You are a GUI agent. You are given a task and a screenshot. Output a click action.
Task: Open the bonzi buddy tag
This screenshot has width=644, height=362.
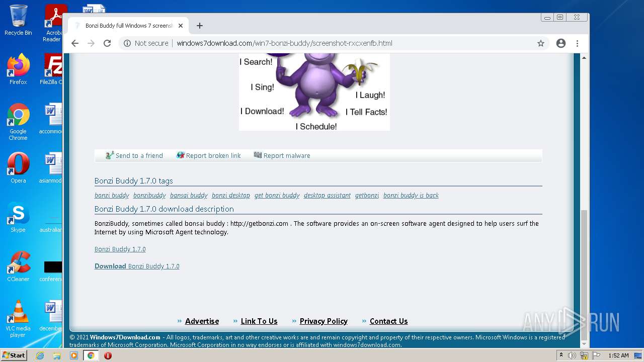(x=112, y=195)
